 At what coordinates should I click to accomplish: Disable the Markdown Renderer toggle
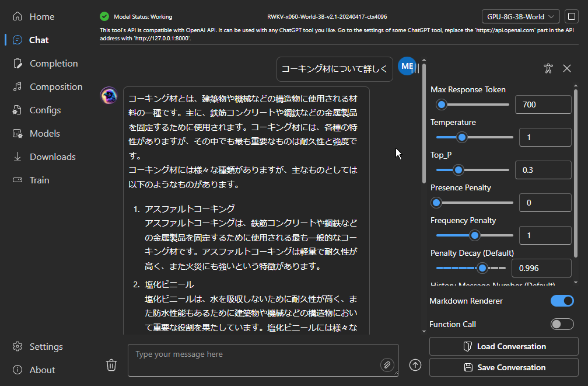562,301
